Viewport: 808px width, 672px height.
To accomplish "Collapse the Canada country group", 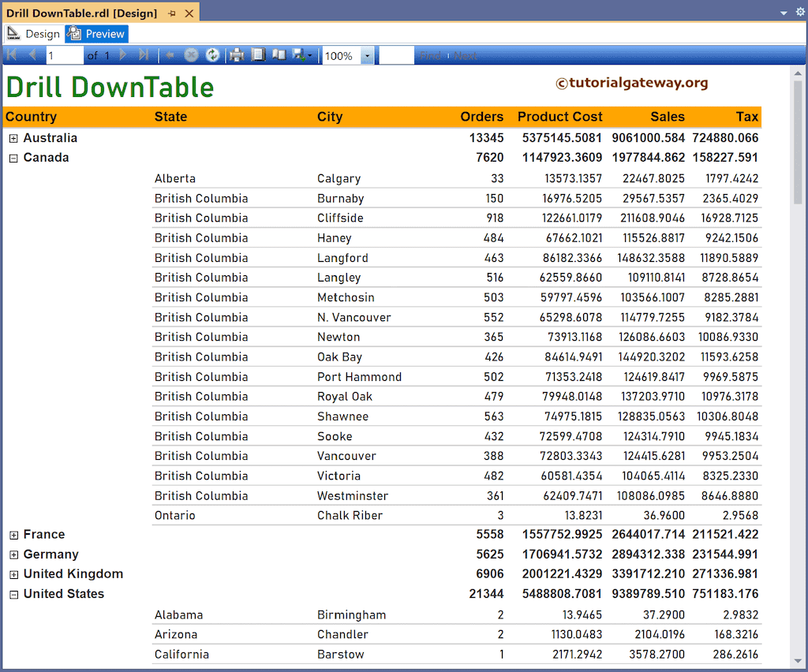I will [x=13, y=158].
